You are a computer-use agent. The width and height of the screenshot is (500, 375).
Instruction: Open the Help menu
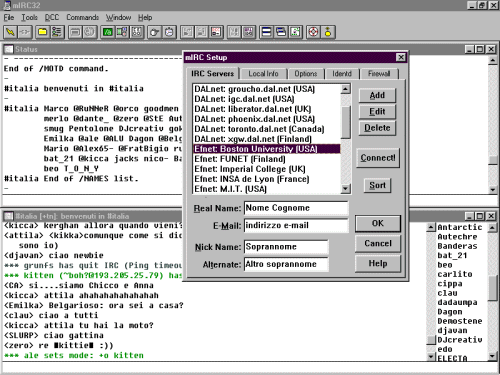pyautogui.click(x=145, y=17)
